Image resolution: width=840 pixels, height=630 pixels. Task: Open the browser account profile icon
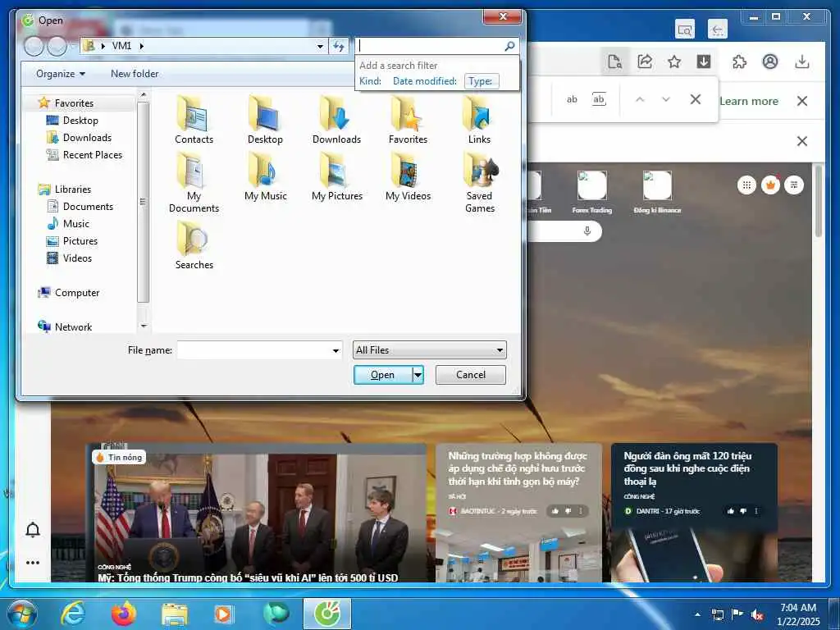(x=769, y=62)
